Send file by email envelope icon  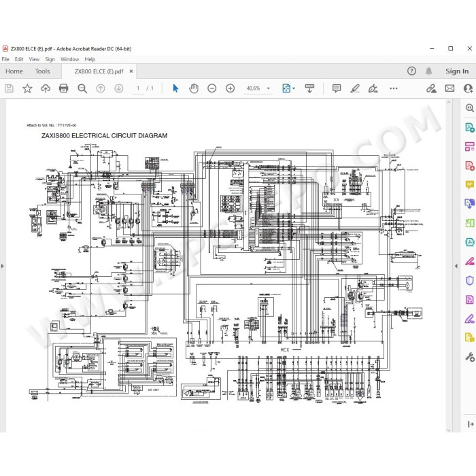(449, 88)
